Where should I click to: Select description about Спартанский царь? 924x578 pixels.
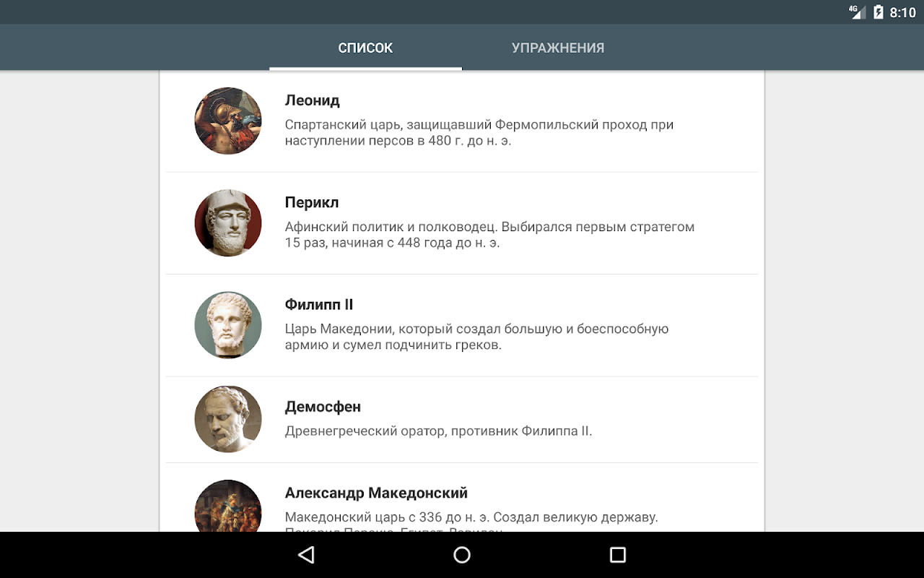479,132
